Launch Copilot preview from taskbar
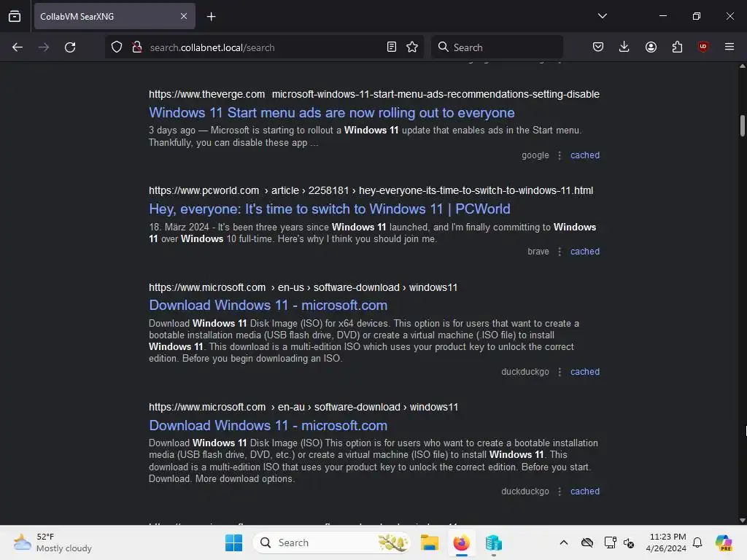 724,542
